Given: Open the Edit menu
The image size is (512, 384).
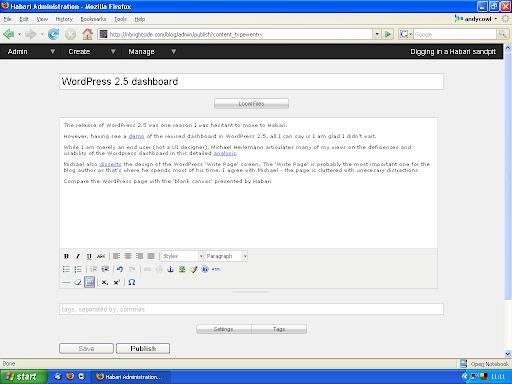Looking at the screenshot, I should tap(24, 19).
